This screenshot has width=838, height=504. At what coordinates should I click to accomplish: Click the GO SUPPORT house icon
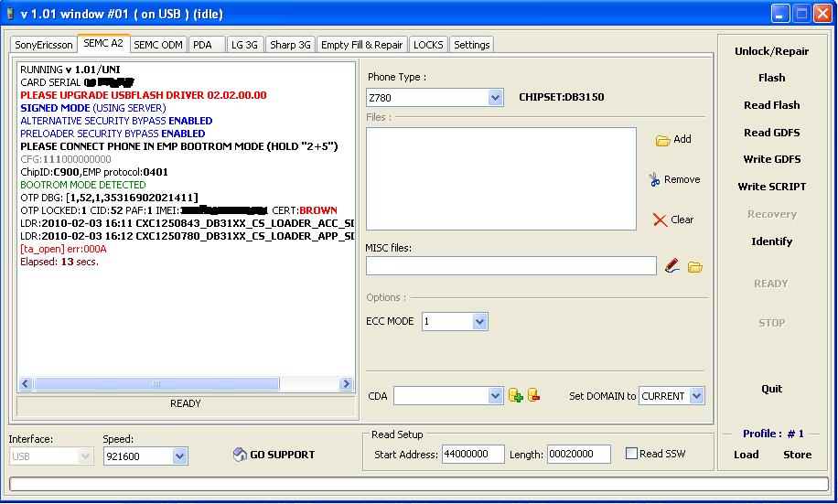(x=240, y=455)
